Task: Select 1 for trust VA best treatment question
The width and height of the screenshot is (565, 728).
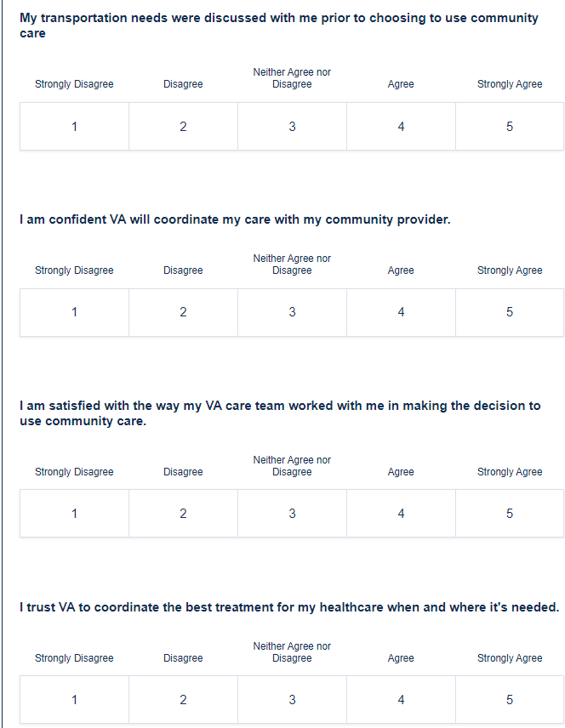Action: [74, 700]
